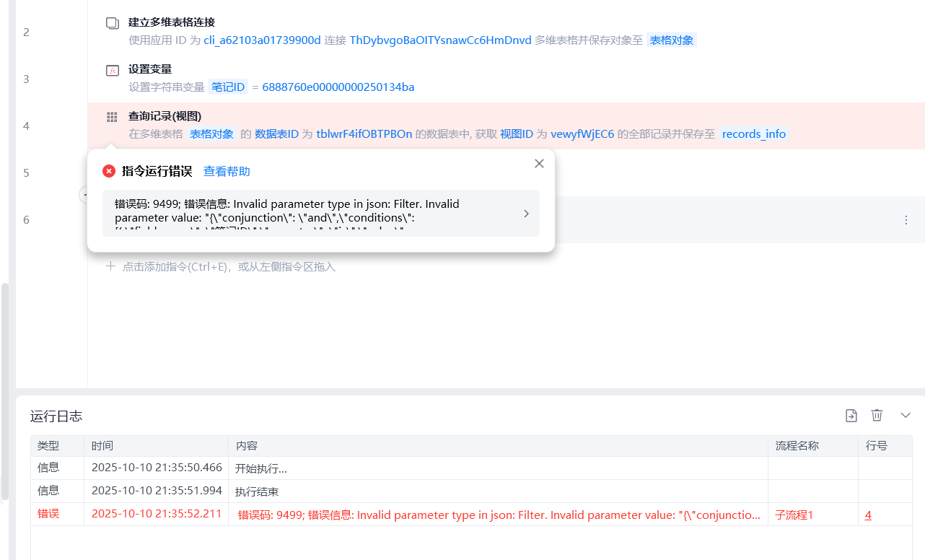
Task: Open the three-dot menu on row 6
Action: point(906,220)
